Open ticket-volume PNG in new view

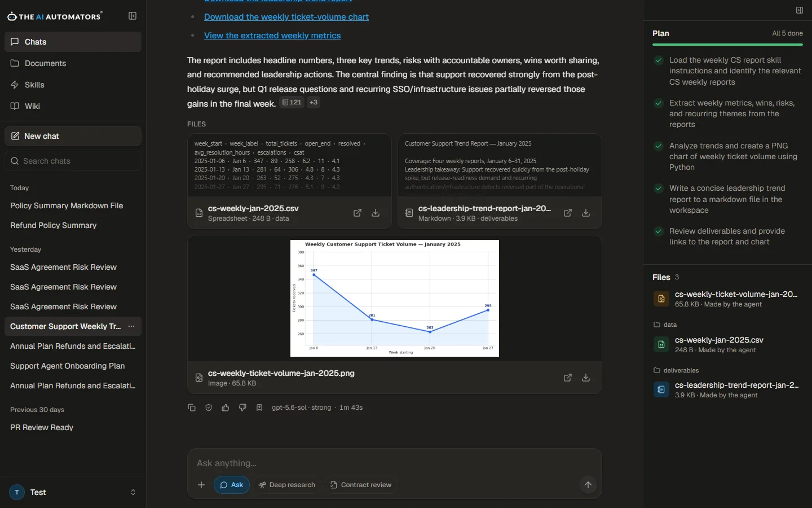point(568,378)
